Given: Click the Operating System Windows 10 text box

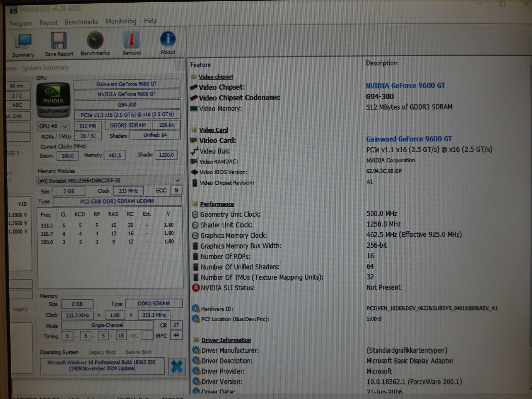Looking at the screenshot, I should coord(102,366).
